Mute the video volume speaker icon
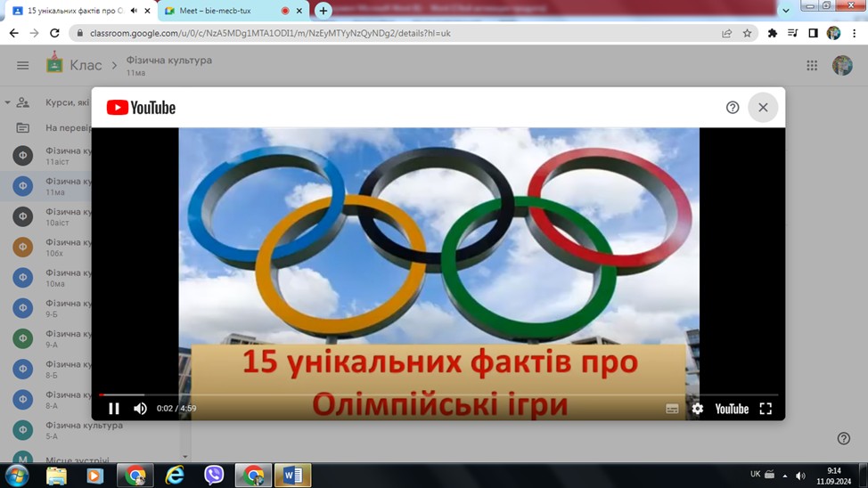Screen dimensions: 868x488 tap(140, 409)
